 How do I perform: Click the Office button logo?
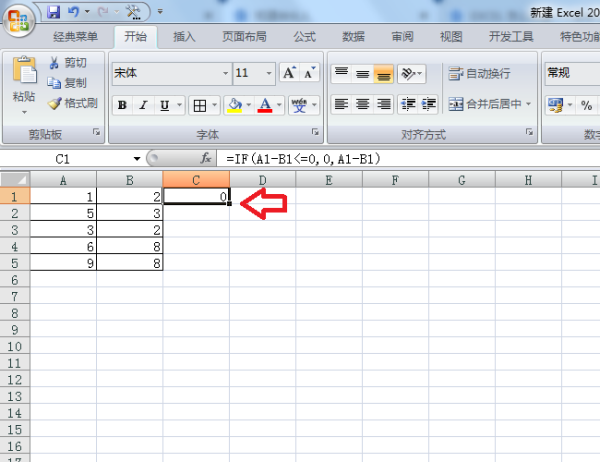pyautogui.click(x=19, y=20)
